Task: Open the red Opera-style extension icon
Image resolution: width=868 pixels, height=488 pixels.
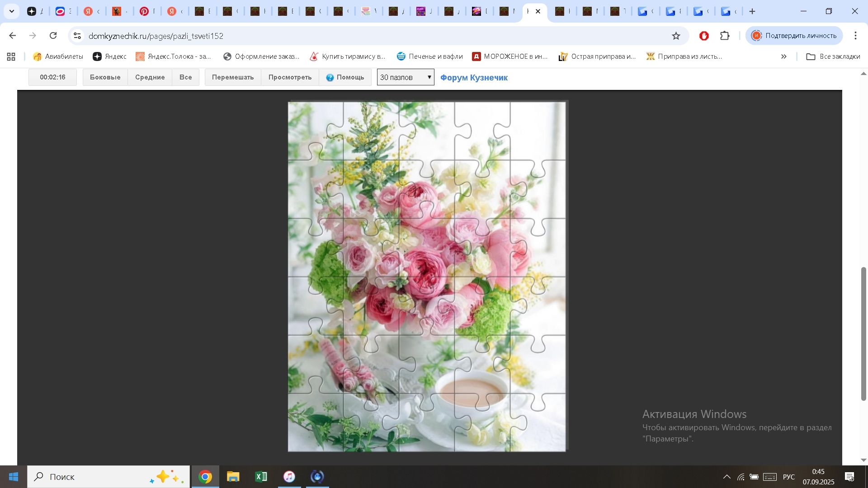Action: click(704, 36)
